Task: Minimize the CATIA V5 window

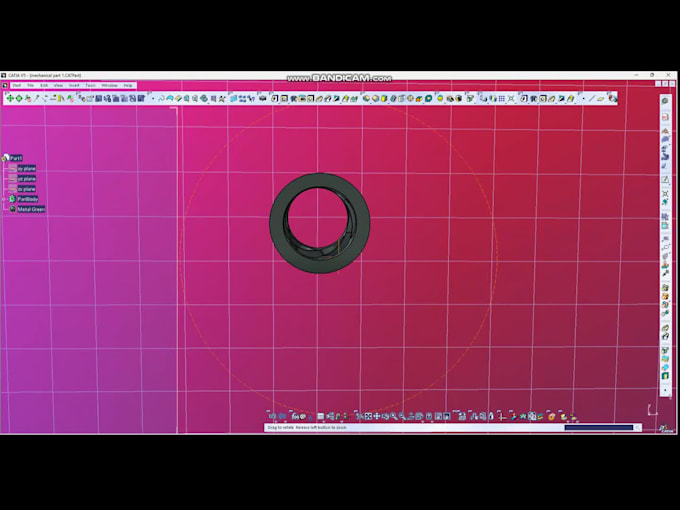Action: (636, 75)
